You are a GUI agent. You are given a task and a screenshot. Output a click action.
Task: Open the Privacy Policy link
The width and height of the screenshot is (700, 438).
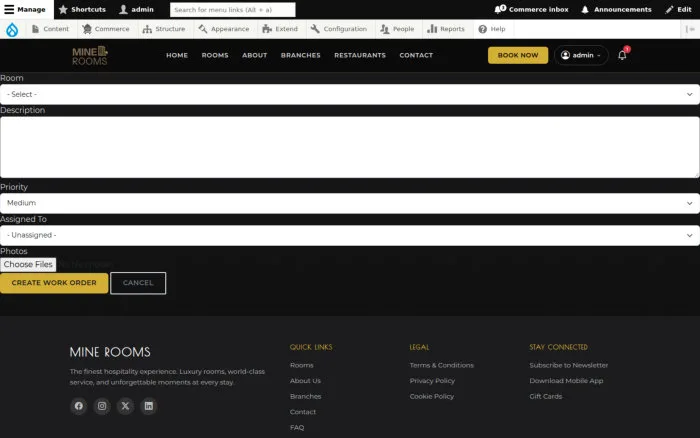[432, 381]
